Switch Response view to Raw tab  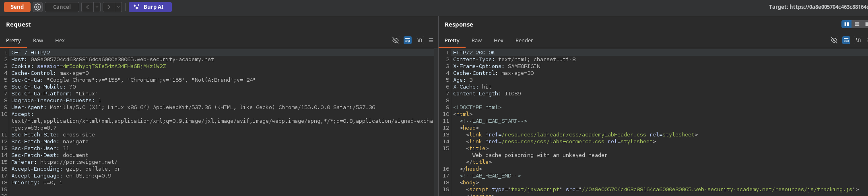click(x=476, y=40)
